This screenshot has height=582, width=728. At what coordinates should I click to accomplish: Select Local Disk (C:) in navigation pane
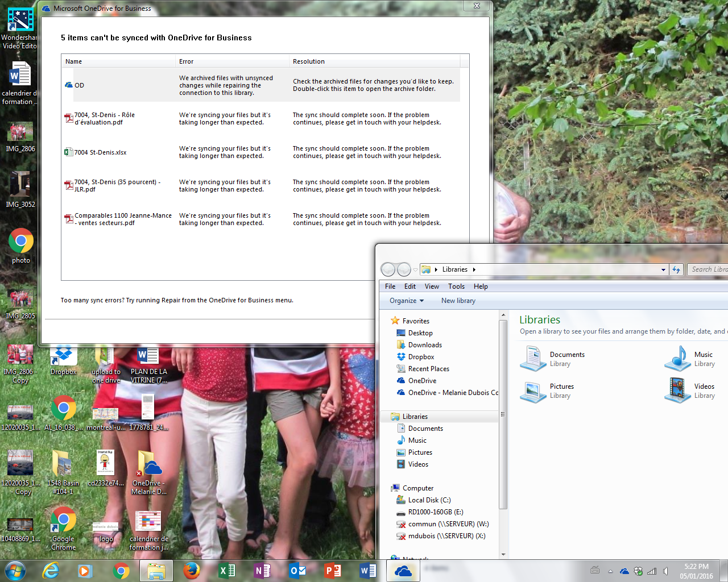tap(429, 500)
